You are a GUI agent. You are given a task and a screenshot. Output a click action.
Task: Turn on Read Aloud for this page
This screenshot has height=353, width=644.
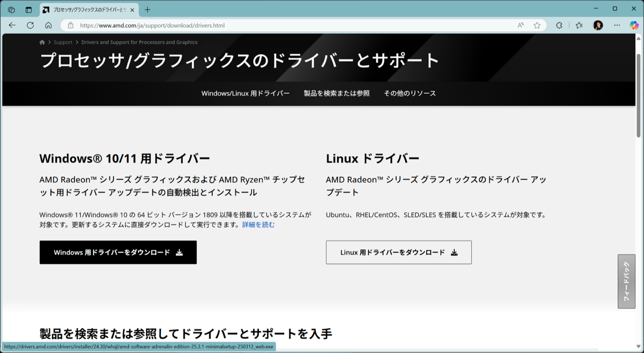point(520,25)
